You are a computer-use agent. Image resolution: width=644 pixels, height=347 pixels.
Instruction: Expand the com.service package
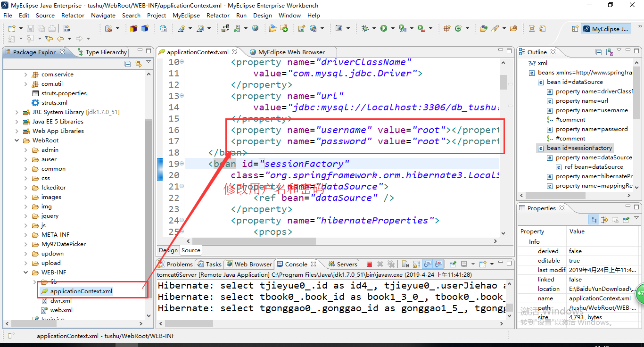[26, 74]
